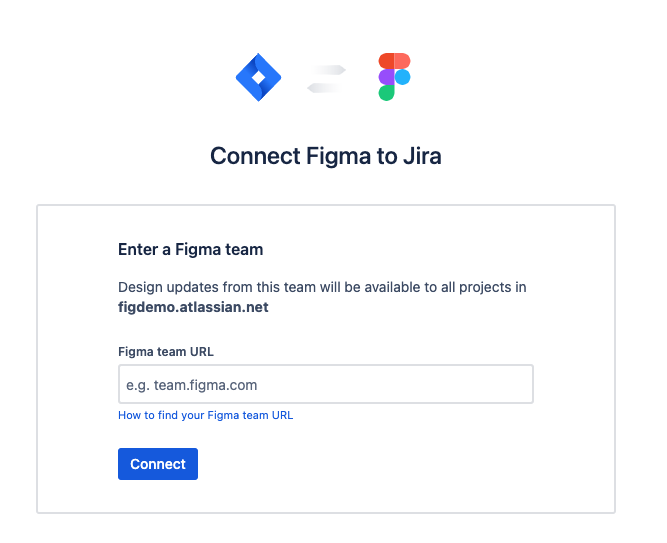The width and height of the screenshot is (667, 543).
Task: Click the bold figdemo.atlassian.net text
Action: point(193,307)
